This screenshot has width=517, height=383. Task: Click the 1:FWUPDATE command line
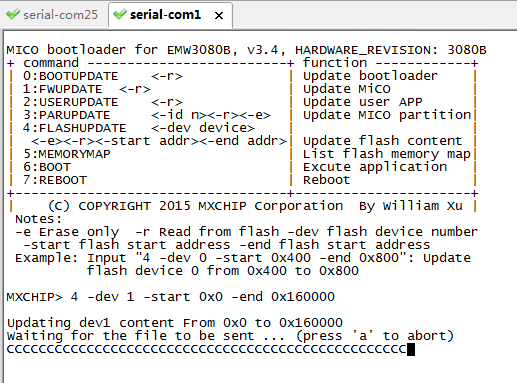click(x=87, y=89)
